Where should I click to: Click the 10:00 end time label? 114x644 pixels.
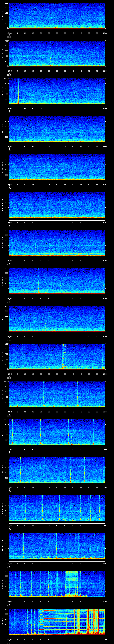click(105, 33)
